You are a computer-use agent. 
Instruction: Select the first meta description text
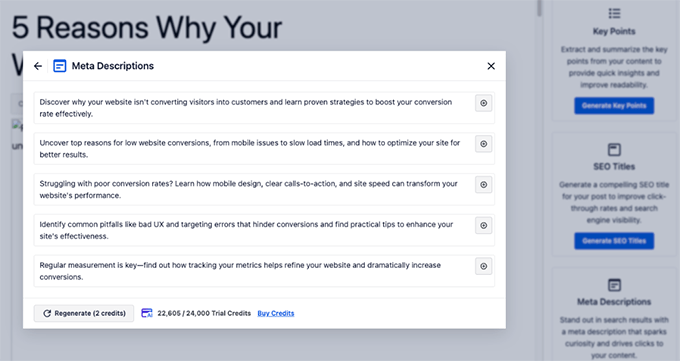click(246, 108)
